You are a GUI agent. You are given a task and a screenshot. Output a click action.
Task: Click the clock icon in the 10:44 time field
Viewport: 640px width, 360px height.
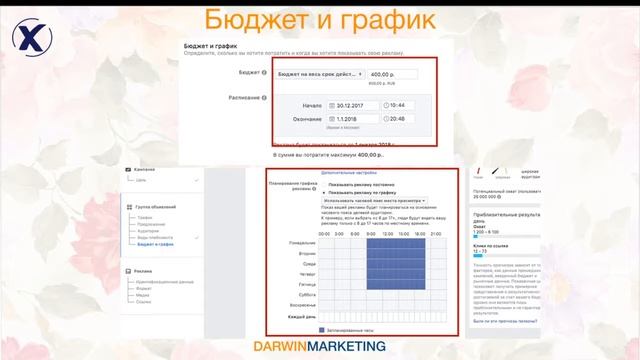386,105
